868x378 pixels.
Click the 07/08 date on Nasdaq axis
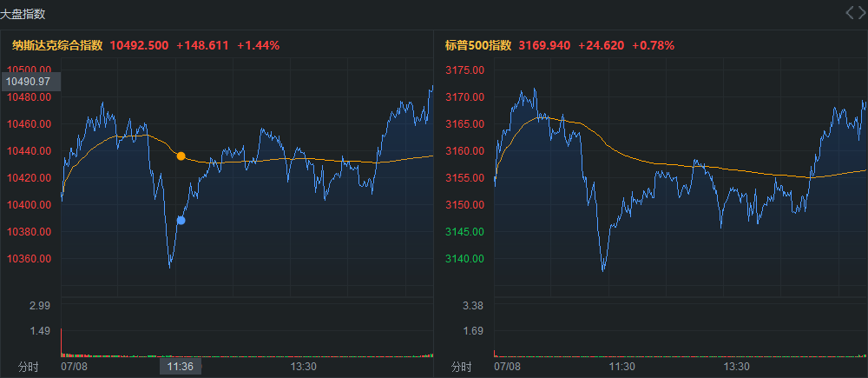pos(74,367)
